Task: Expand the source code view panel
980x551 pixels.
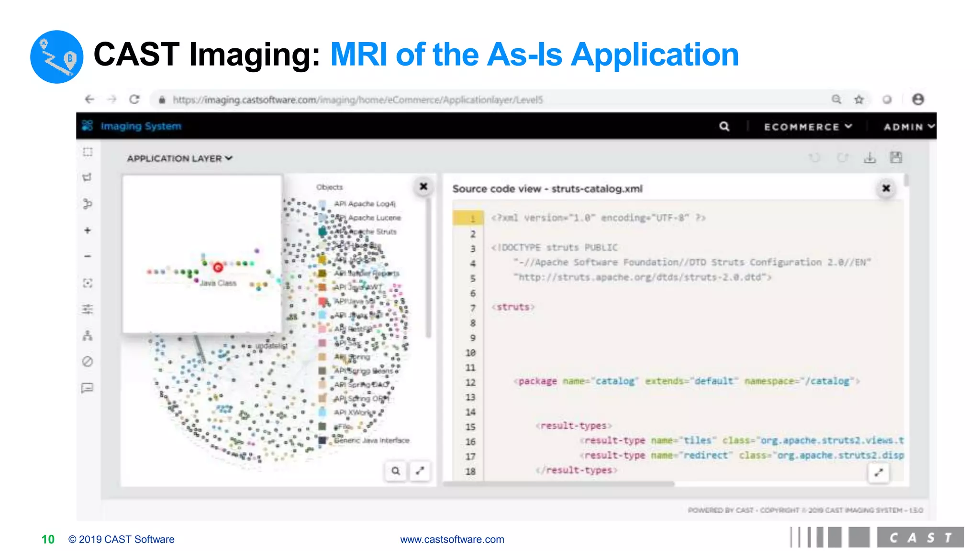Action: (x=879, y=473)
